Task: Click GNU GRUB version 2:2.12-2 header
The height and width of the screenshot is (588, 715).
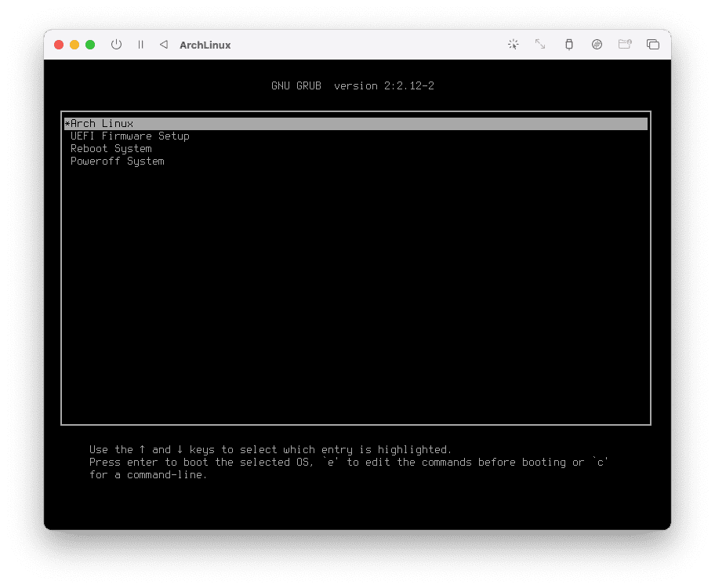Action: pyautogui.click(x=353, y=85)
